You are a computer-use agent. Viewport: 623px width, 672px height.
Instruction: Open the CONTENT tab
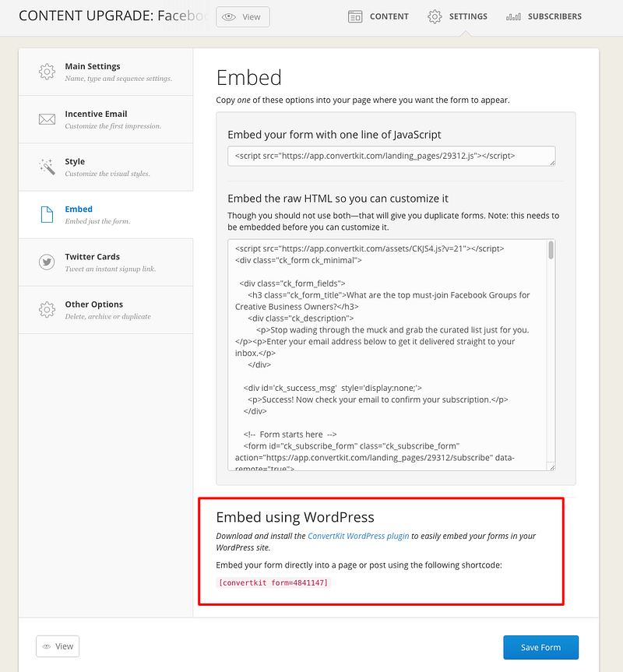[x=378, y=16]
